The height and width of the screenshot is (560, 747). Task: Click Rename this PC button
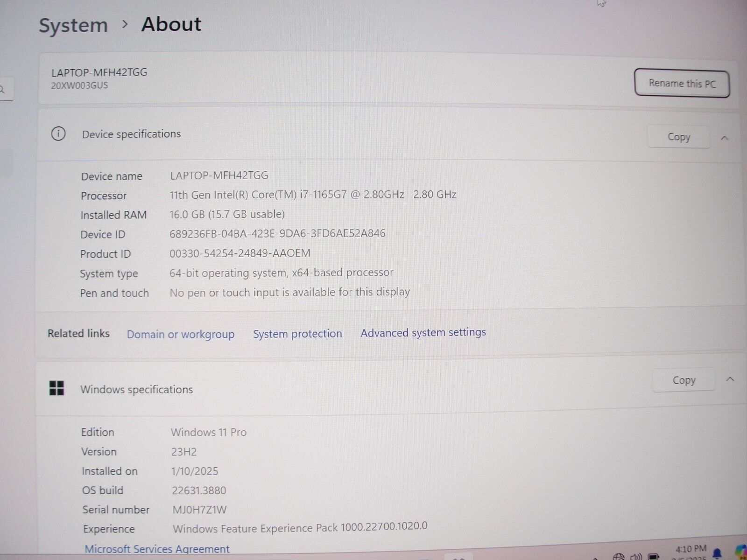click(682, 84)
